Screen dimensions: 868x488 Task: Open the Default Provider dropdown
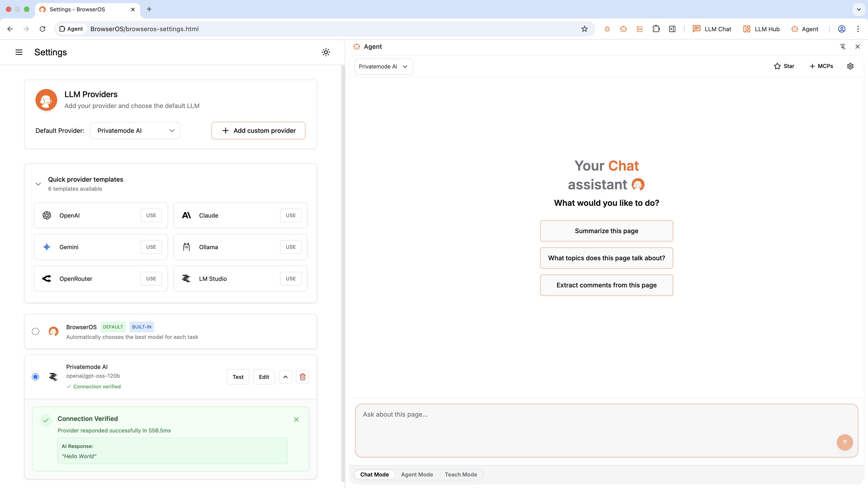pos(135,131)
